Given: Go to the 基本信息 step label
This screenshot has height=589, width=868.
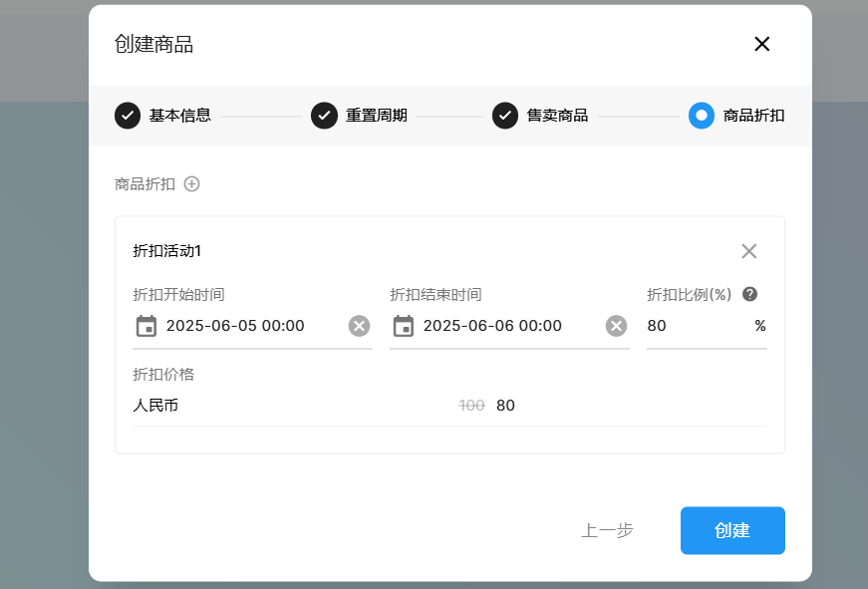Looking at the screenshot, I should (x=180, y=116).
